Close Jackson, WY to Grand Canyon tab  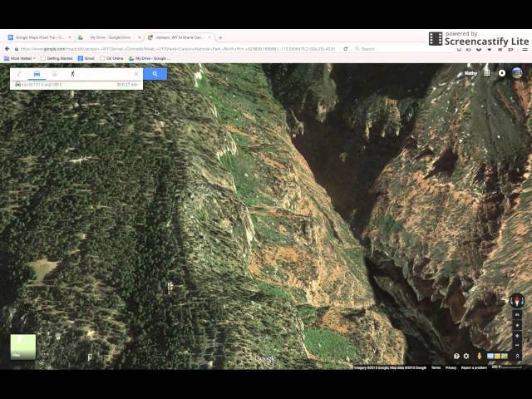[x=209, y=37]
